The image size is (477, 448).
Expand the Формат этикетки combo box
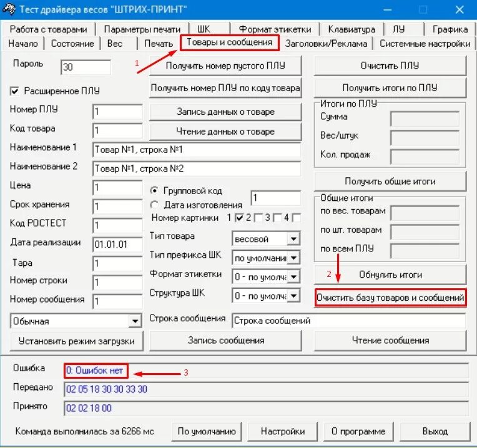[x=293, y=277]
